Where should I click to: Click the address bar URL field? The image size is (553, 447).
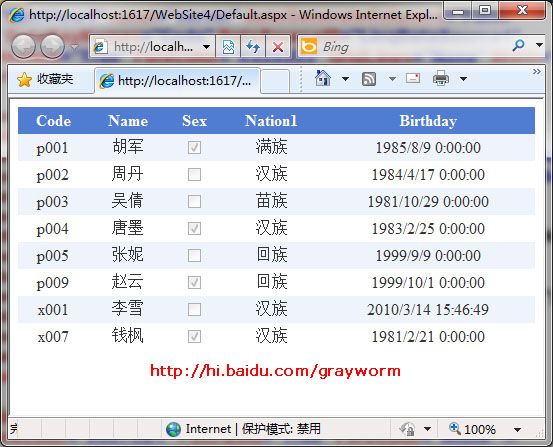154,46
